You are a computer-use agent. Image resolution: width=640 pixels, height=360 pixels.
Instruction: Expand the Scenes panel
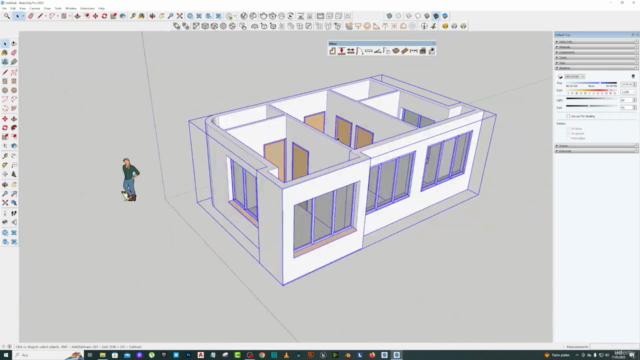tap(596, 146)
